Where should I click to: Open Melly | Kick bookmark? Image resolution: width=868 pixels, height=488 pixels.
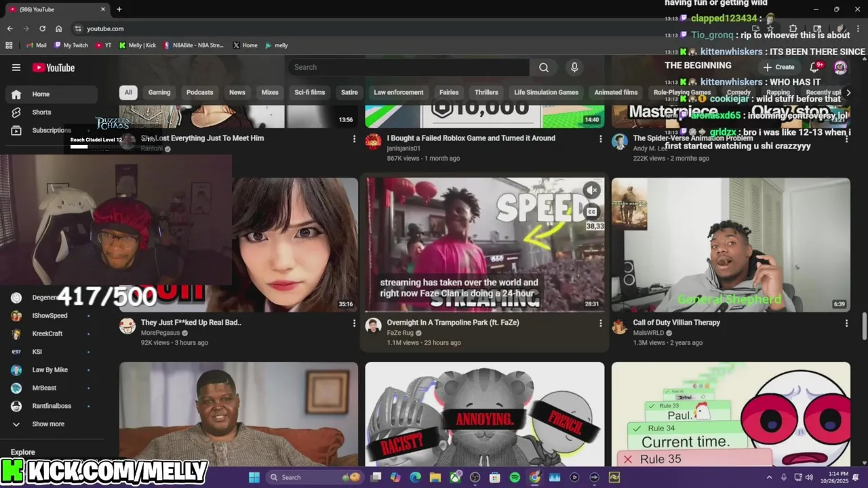tap(138, 45)
